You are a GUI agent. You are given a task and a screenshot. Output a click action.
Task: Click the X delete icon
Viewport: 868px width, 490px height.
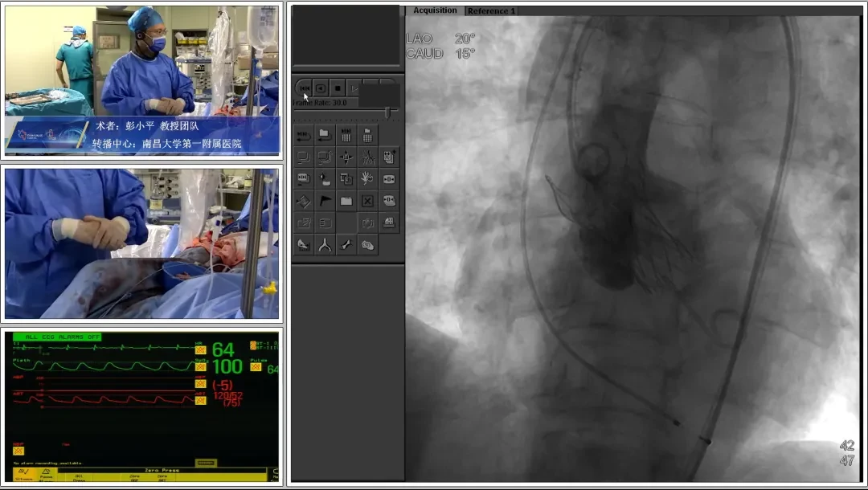(367, 201)
